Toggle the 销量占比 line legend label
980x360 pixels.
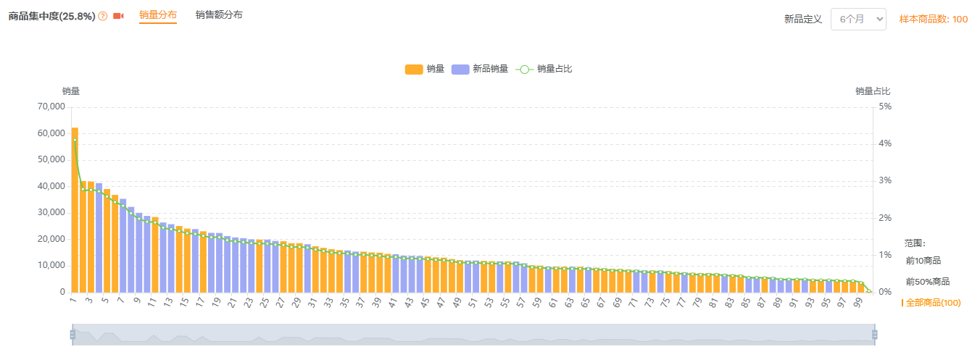555,70
